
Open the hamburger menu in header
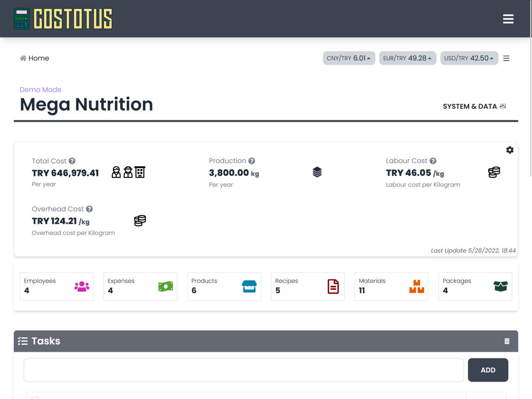(x=508, y=19)
